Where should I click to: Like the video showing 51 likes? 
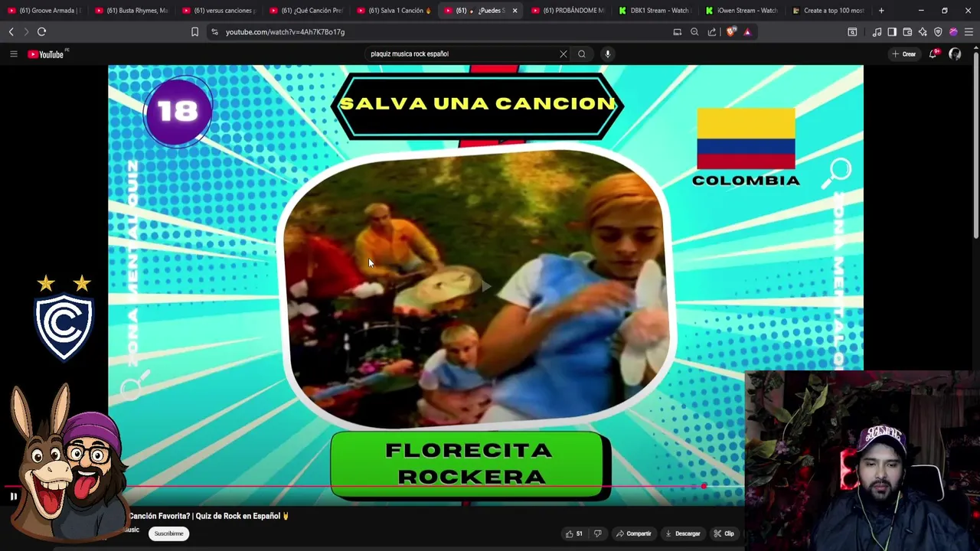(x=573, y=533)
